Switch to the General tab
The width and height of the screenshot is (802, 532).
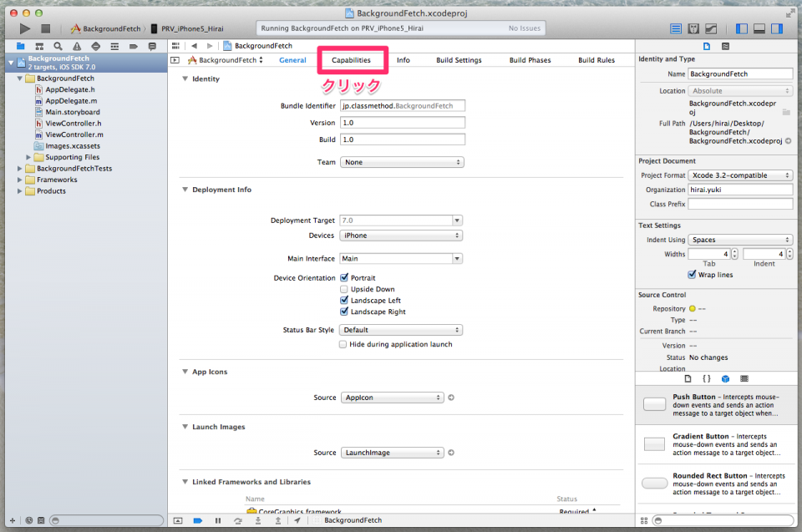click(x=292, y=60)
